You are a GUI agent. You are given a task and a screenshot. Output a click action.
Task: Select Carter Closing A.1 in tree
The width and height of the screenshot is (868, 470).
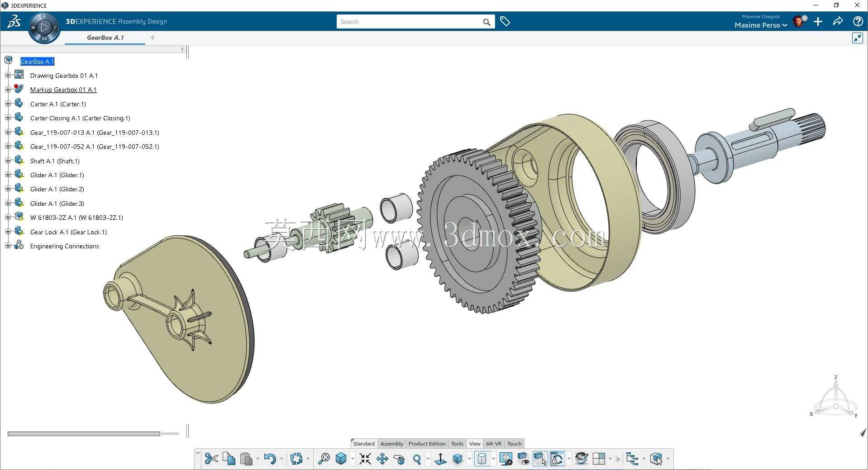click(x=80, y=118)
